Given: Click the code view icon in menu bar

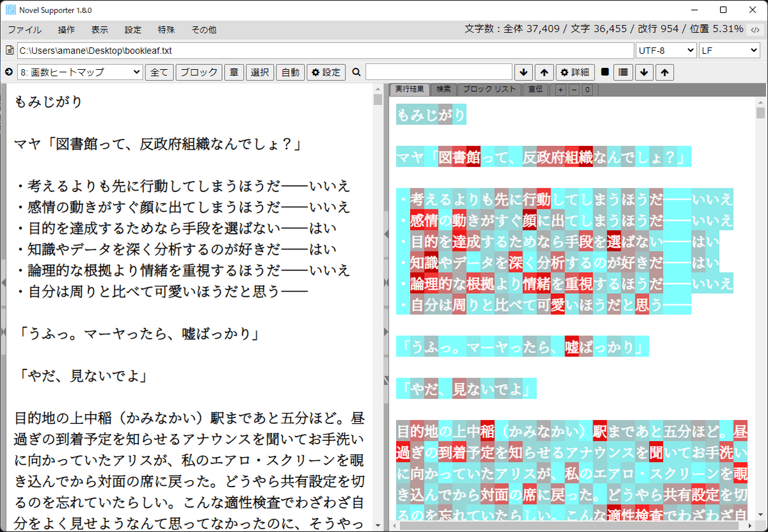Looking at the screenshot, I should point(755,29).
